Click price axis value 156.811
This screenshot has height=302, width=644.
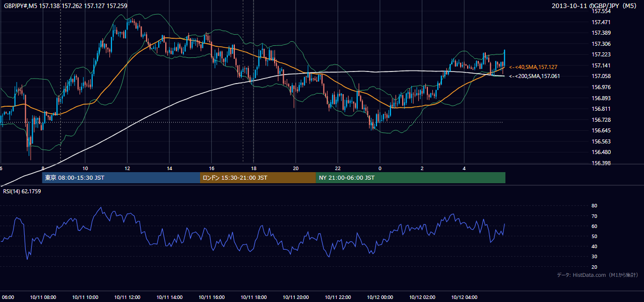pos(601,109)
